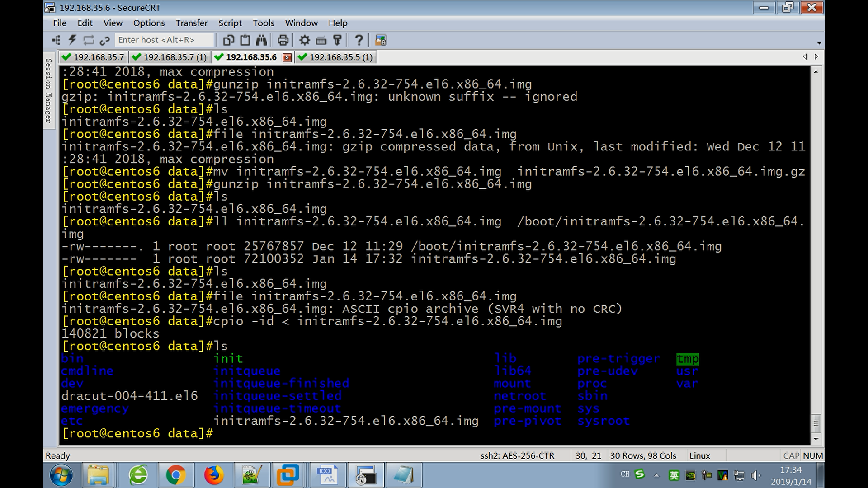Click the Copy toolbar icon
Viewport: 868px width, 488px height.
click(229, 40)
